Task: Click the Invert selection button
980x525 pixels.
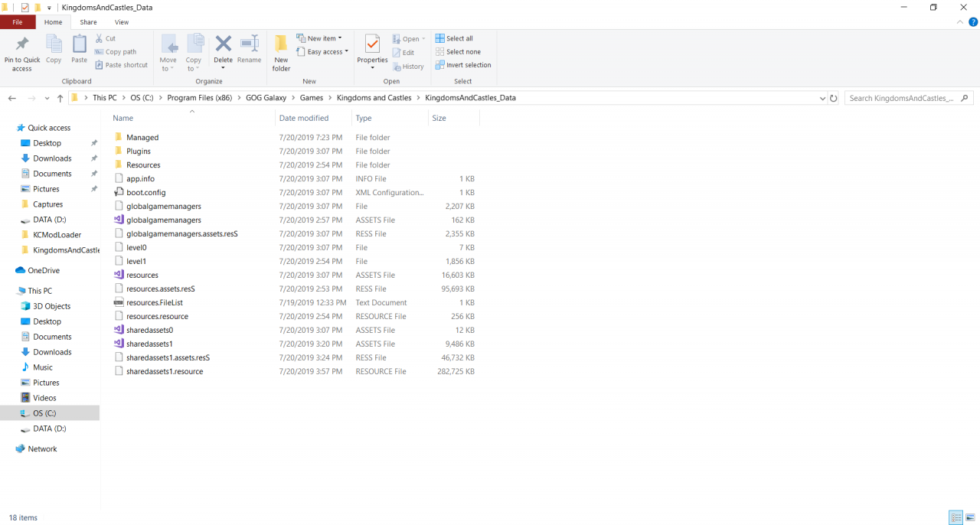Action: click(x=463, y=65)
